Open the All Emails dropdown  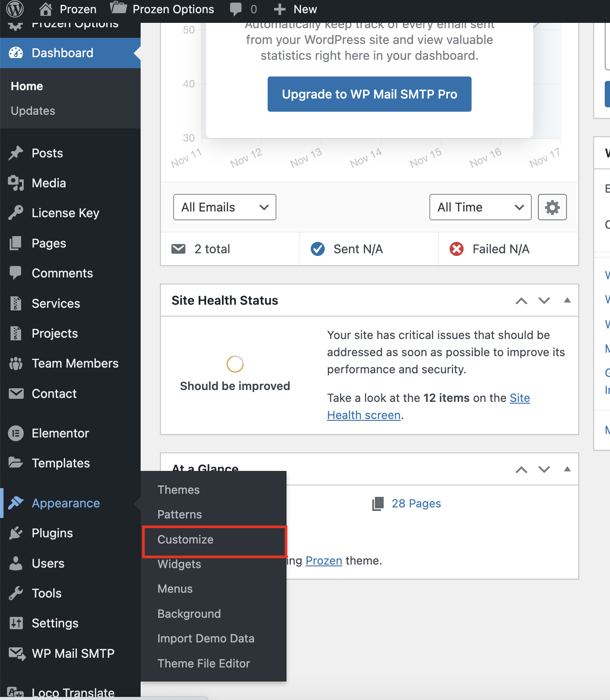click(x=225, y=207)
